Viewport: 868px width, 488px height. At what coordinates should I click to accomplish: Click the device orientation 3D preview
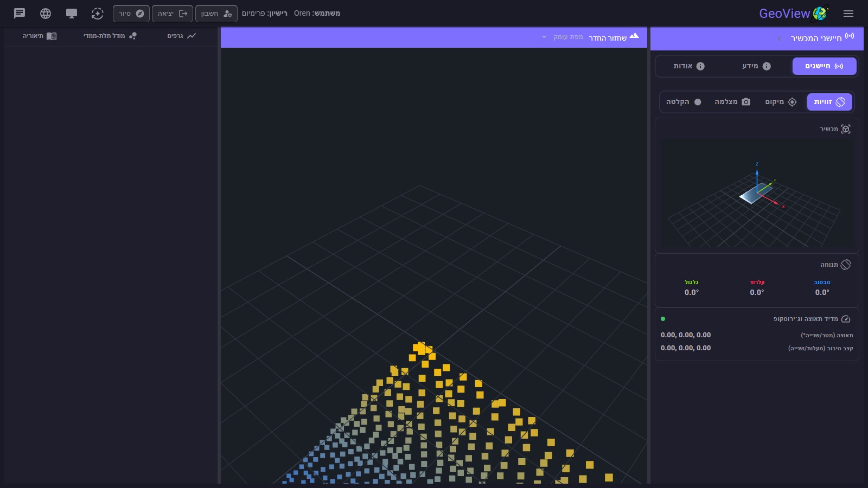pyautogui.click(x=756, y=193)
